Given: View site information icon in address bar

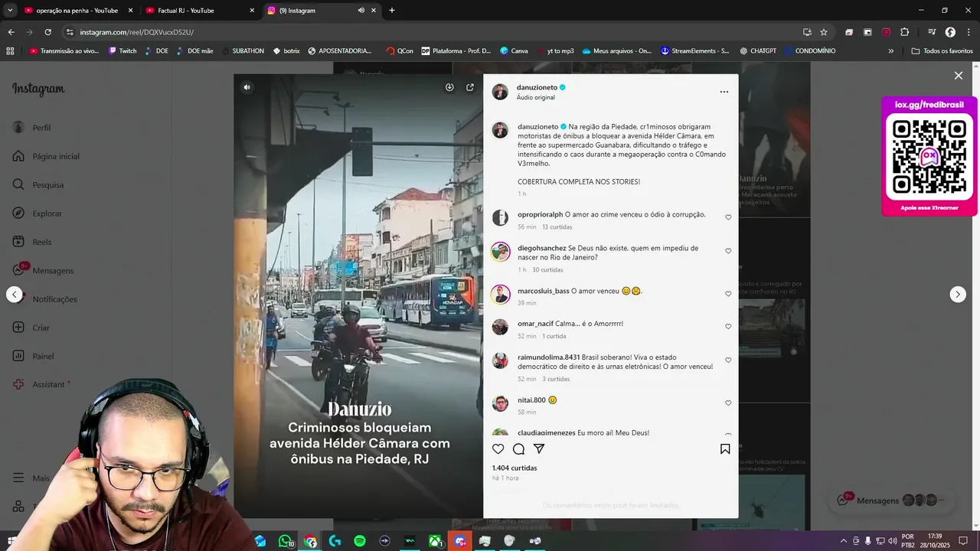Looking at the screenshot, I should tap(70, 32).
